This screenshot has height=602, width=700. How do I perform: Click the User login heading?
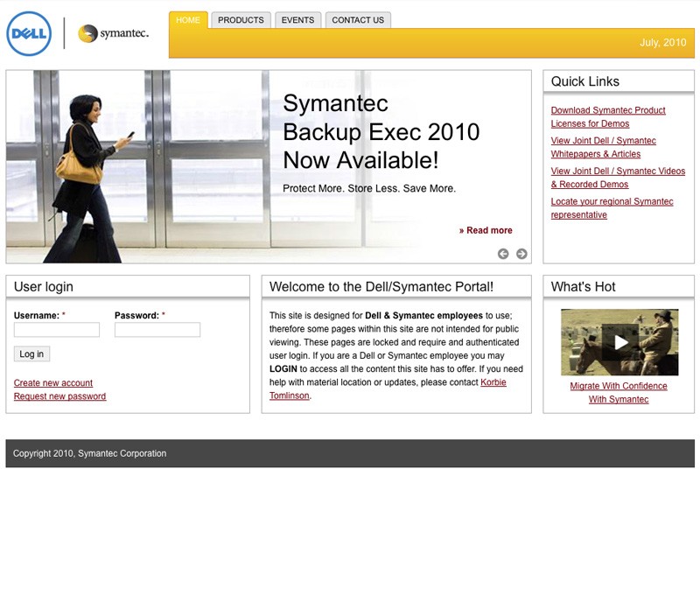[44, 287]
